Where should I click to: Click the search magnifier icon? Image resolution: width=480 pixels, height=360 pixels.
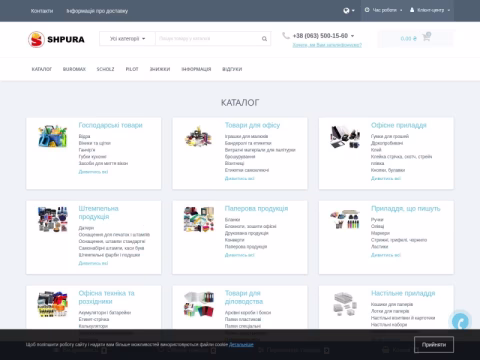click(x=264, y=39)
